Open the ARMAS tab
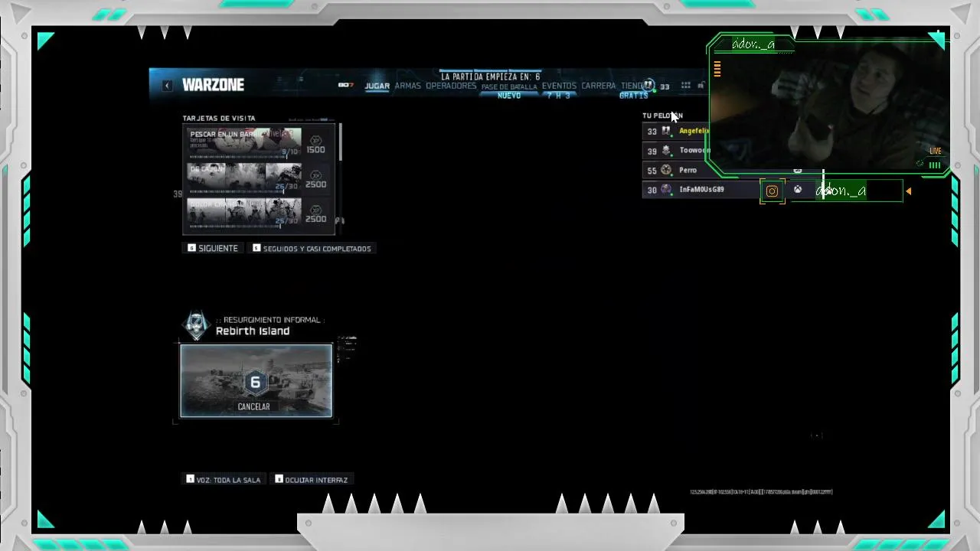The width and height of the screenshot is (980, 551). pos(407,86)
